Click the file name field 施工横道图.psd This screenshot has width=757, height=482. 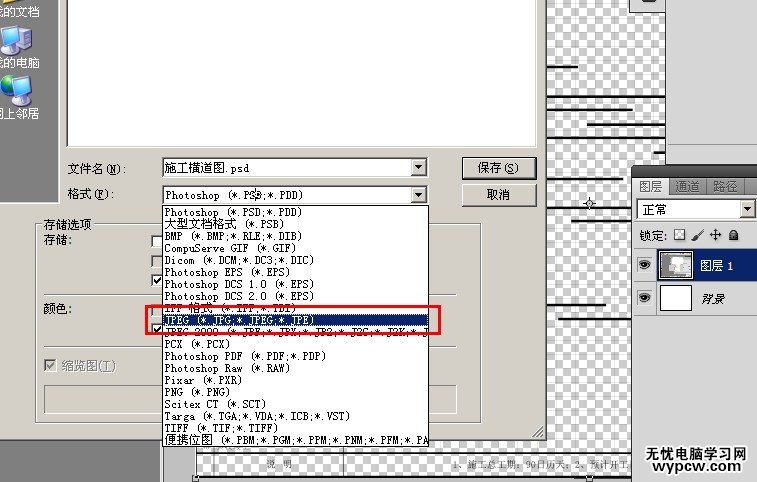pyautogui.click(x=288, y=168)
